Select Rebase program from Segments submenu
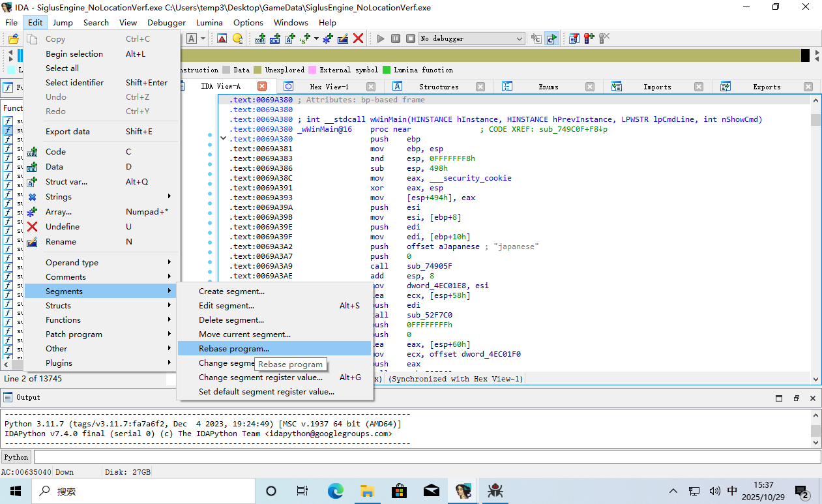 coord(234,349)
